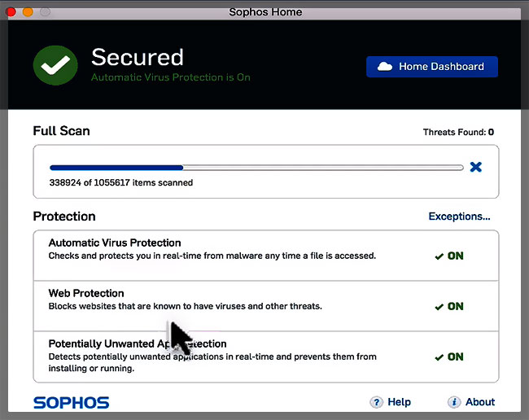Click 'Blocks websites that are known' description
Image resolution: width=529 pixels, height=420 pixels.
tap(186, 306)
